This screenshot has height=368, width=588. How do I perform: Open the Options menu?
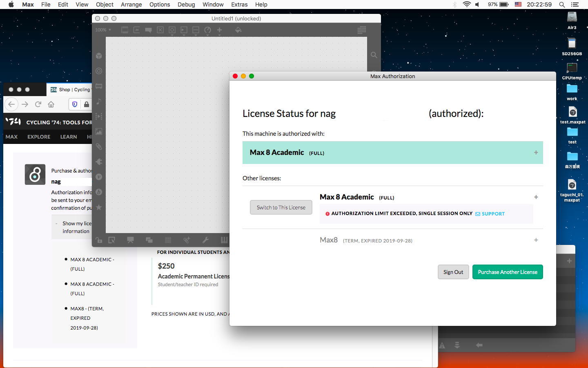coord(160,4)
